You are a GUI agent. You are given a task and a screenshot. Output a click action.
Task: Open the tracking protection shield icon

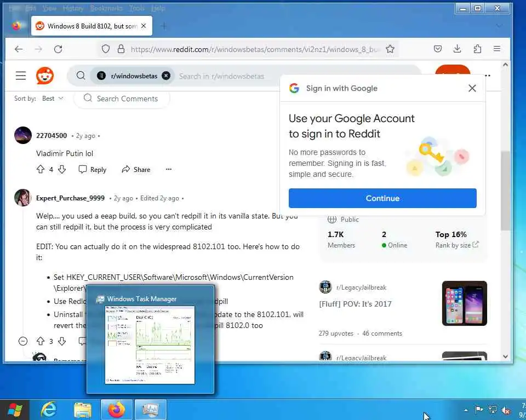click(106, 49)
